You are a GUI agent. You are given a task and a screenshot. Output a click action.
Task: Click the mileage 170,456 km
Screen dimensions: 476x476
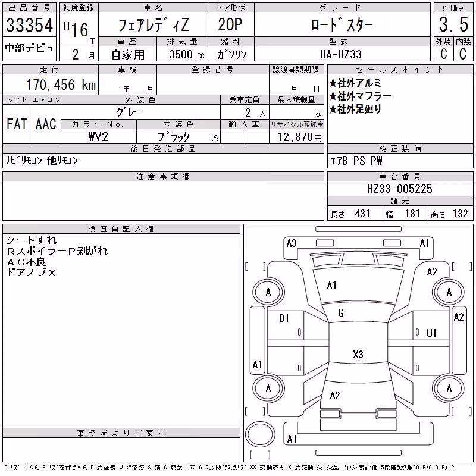[61, 84]
